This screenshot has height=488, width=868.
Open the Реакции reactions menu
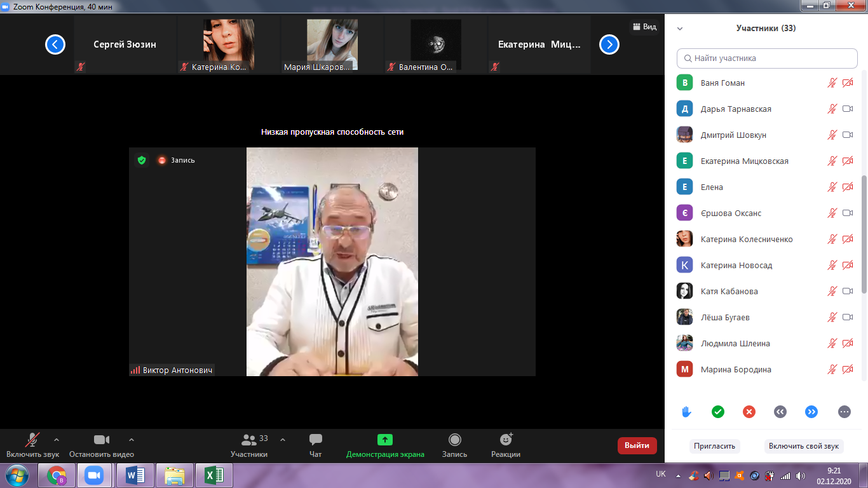click(506, 445)
